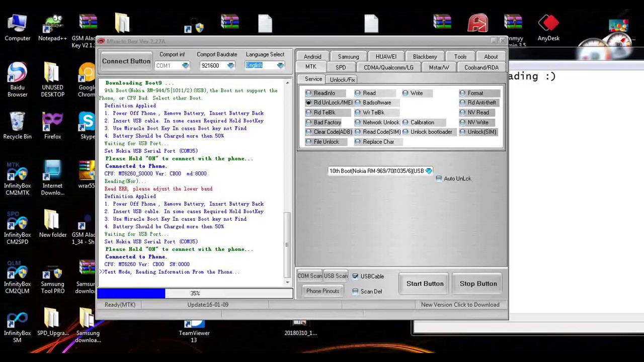Open the Recycle Bin icon
Image resolution: width=644 pixels, height=362 pixels.
click(x=18, y=126)
